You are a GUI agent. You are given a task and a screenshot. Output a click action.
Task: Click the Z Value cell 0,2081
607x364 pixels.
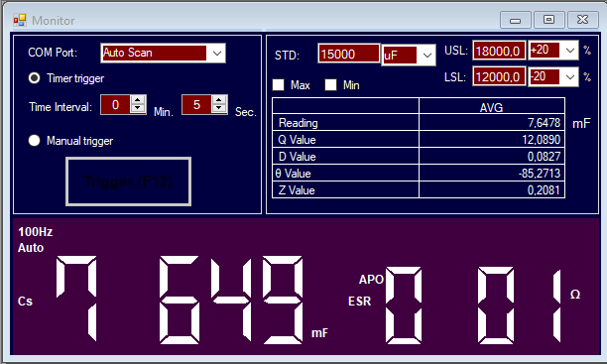(492, 190)
